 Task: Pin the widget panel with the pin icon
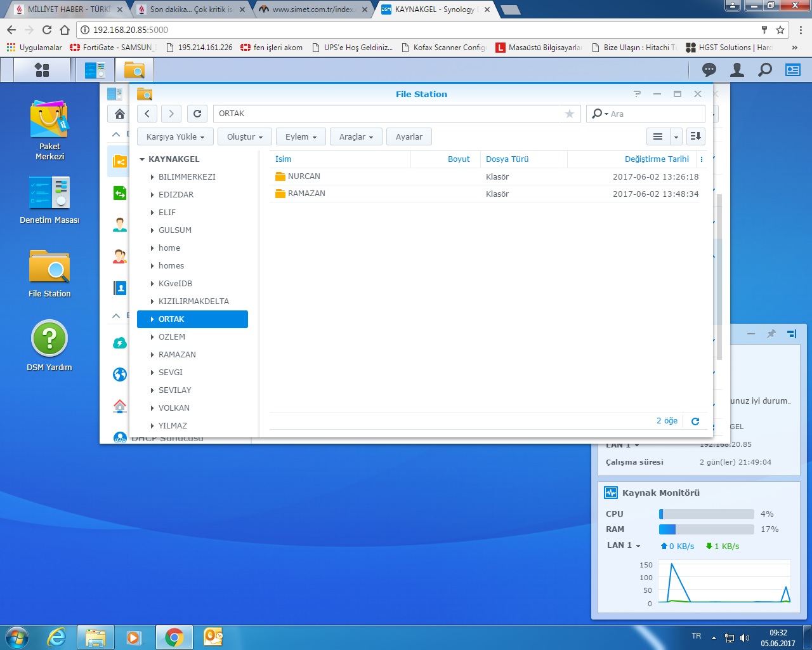click(x=771, y=333)
